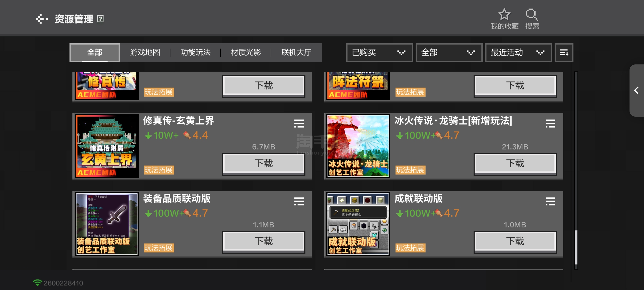Screen dimensions: 644x290
Task: Go back using the arrow beside 资源管理
Action: pos(41,19)
